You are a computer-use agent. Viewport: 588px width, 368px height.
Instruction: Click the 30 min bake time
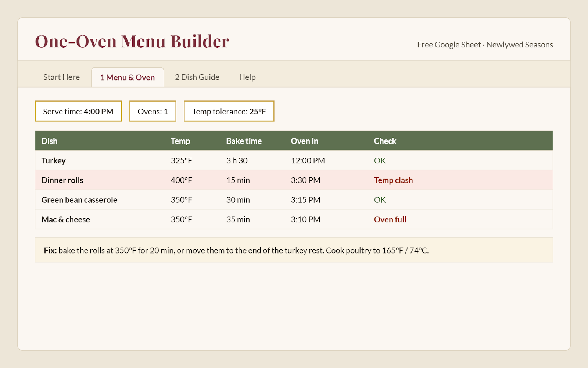[238, 200]
